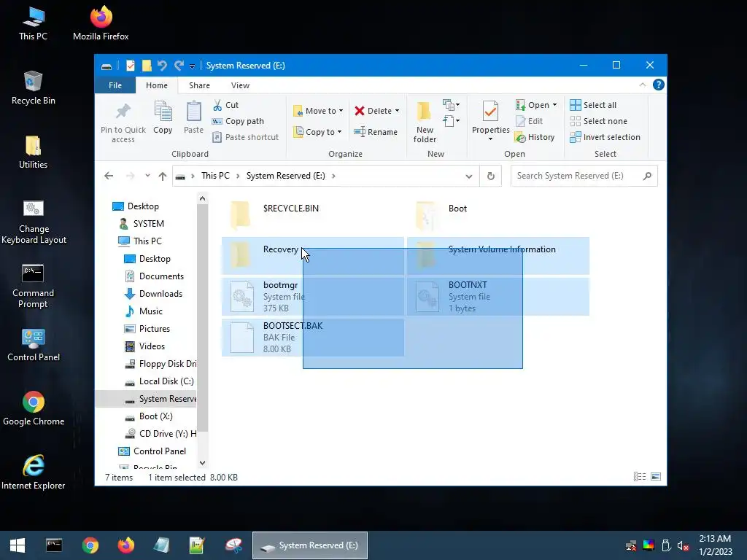Image resolution: width=747 pixels, height=560 pixels.
Task: Select the bootmgr system file
Action: tap(312, 297)
